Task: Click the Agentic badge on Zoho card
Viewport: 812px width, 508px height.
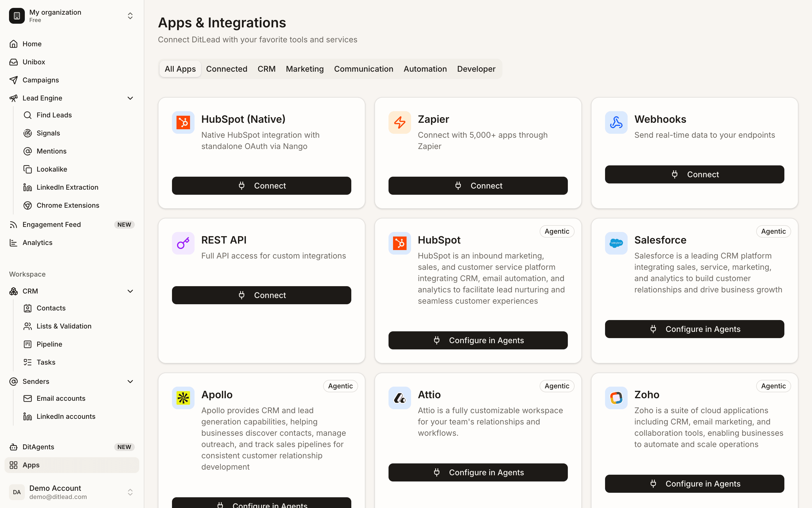Action: (x=773, y=386)
